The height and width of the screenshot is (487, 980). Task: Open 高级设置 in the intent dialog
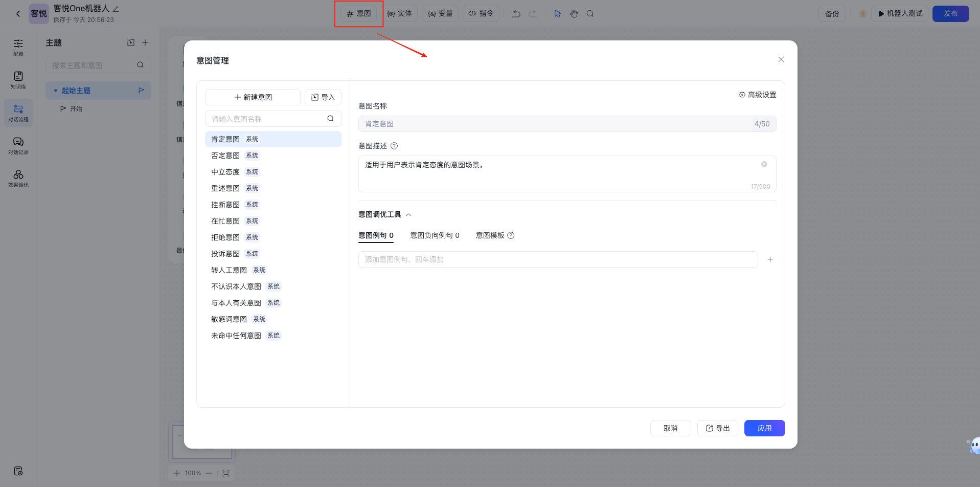pyautogui.click(x=758, y=95)
